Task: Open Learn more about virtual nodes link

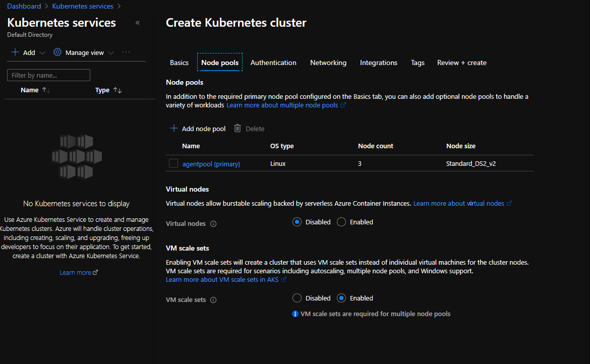Action: [459, 204]
